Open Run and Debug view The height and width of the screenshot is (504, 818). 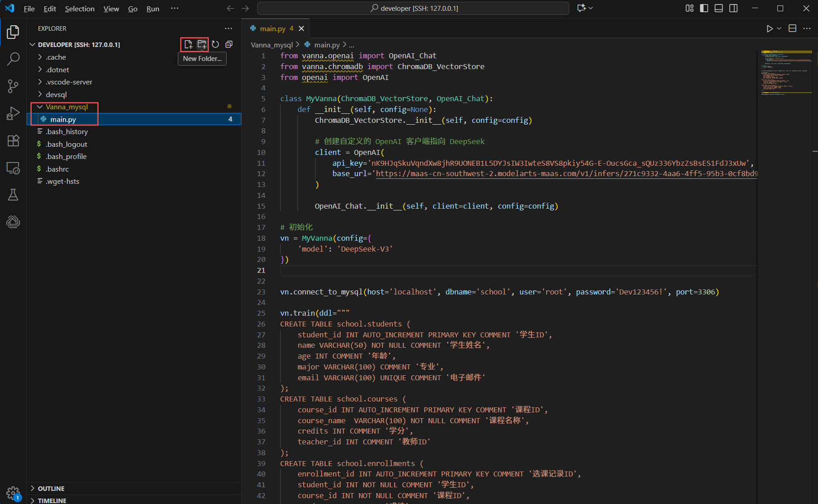point(13,113)
